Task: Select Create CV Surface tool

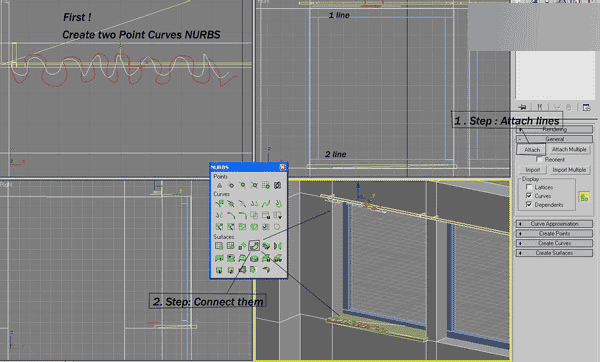Action: [x=219, y=246]
